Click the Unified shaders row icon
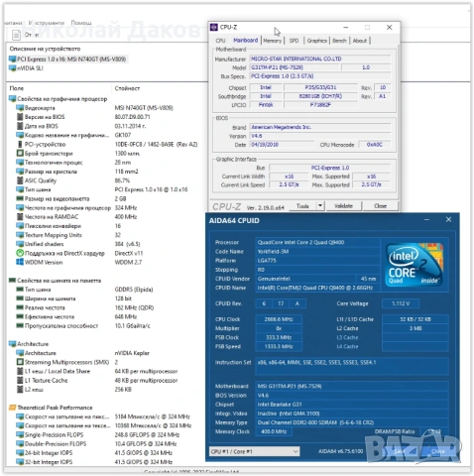The width and height of the screenshot is (474, 476). coord(20,244)
